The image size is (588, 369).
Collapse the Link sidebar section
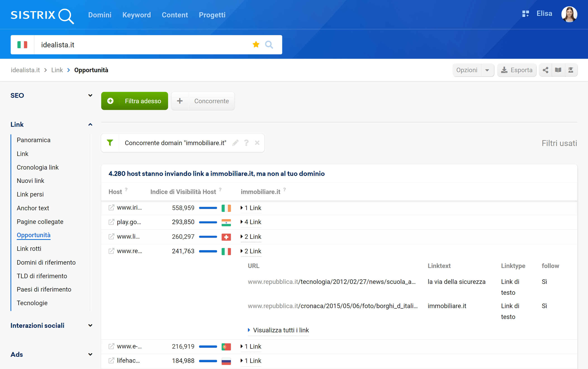click(90, 125)
